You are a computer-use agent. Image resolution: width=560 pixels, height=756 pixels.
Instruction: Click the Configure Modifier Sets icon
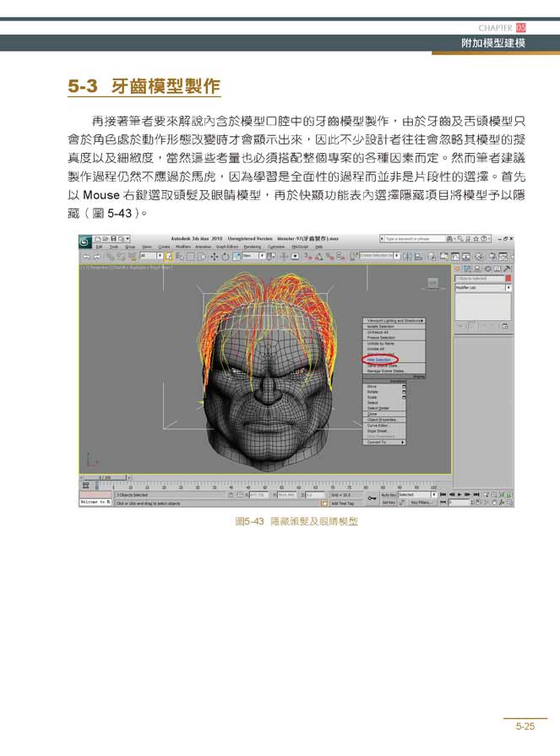(x=504, y=326)
